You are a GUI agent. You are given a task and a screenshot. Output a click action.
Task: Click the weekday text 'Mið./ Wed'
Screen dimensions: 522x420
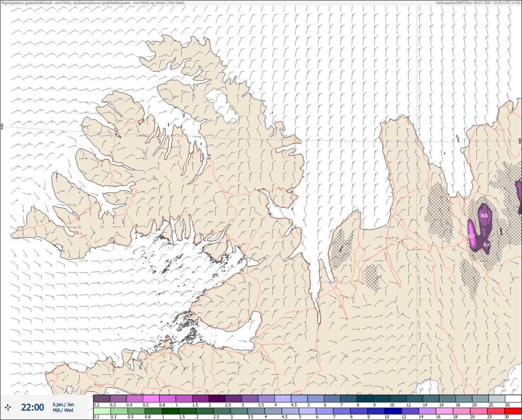pyautogui.click(x=63, y=410)
